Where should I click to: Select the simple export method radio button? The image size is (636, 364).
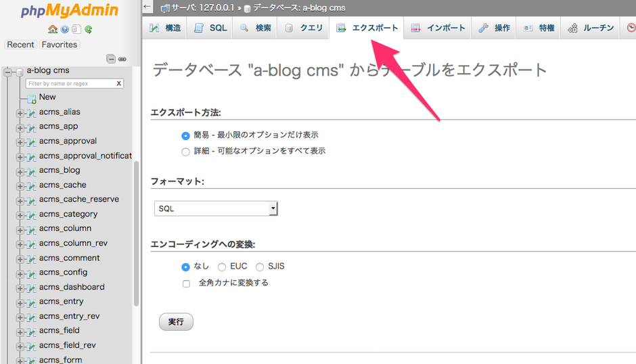tap(185, 135)
